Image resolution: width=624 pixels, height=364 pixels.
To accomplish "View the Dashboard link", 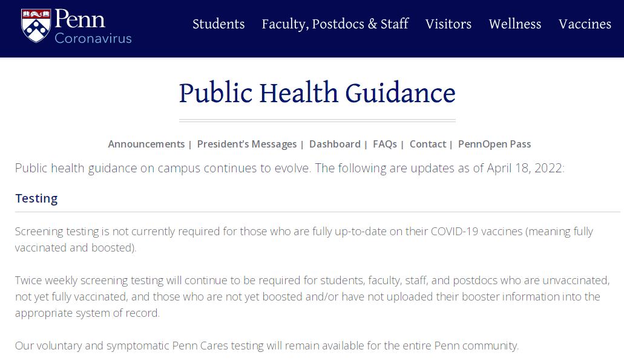I will (334, 144).
